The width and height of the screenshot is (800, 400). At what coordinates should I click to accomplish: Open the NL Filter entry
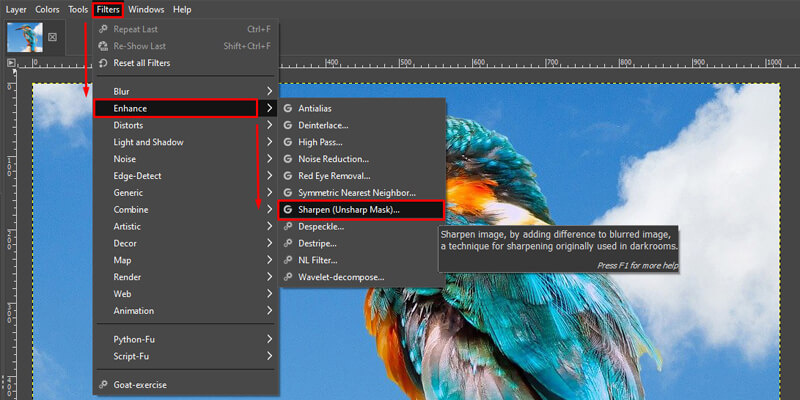[362, 260]
